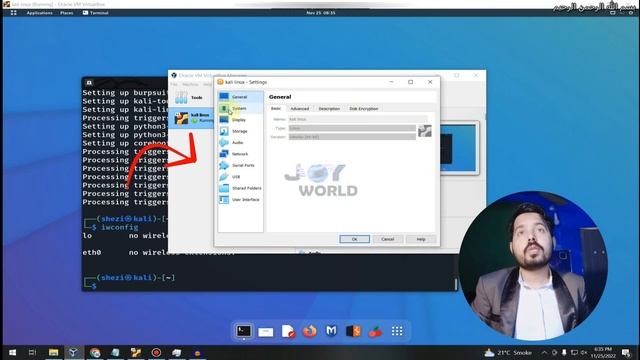Click VM preview thumbnail in Manager
This screenshot has width=640, height=360.
click(459, 148)
